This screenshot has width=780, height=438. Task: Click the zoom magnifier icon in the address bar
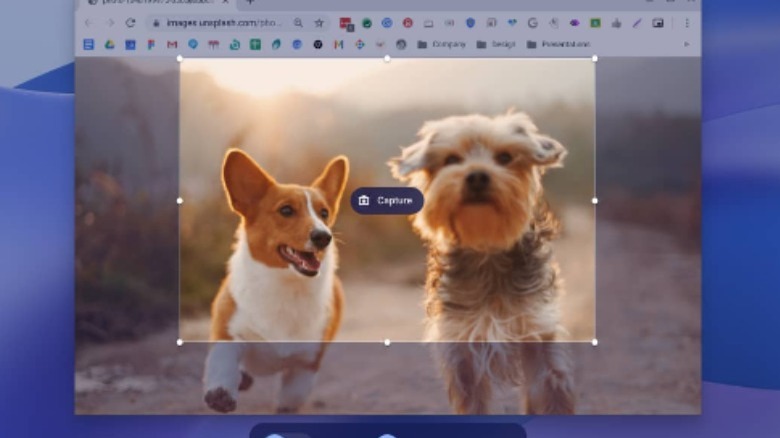tap(299, 23)
